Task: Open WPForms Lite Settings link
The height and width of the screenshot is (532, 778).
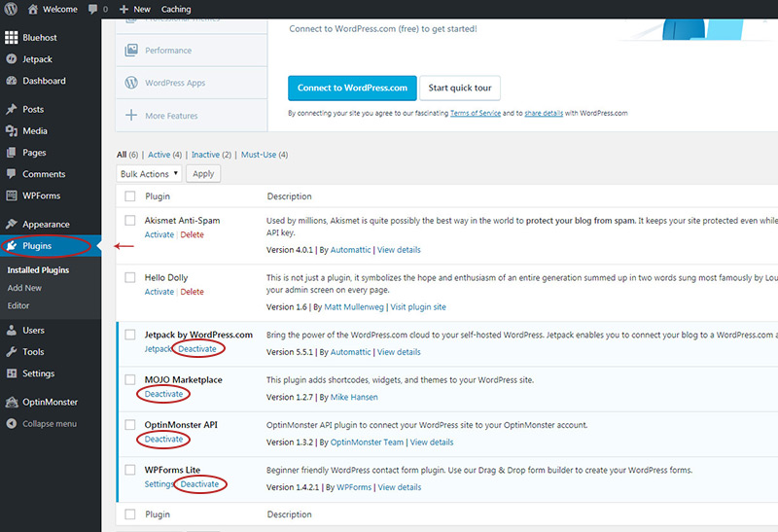Action: (159, 484)
